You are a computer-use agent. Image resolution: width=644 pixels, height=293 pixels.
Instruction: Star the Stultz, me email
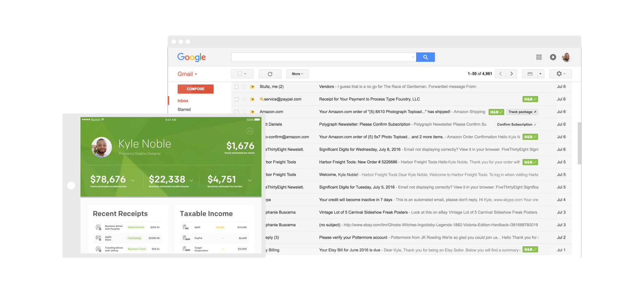pyautogui.click(x=245, y=87)
